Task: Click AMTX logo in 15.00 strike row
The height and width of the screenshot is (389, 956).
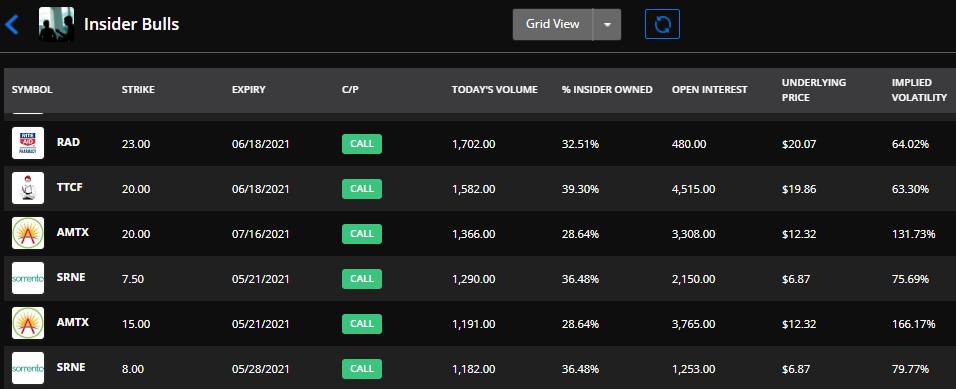Action: pos(28,323)
